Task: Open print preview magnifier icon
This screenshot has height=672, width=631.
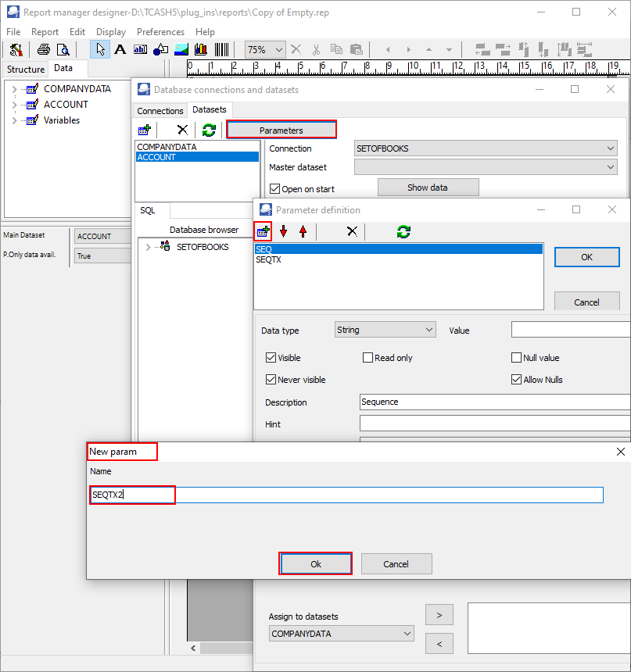Action: [x=63, y=50]
